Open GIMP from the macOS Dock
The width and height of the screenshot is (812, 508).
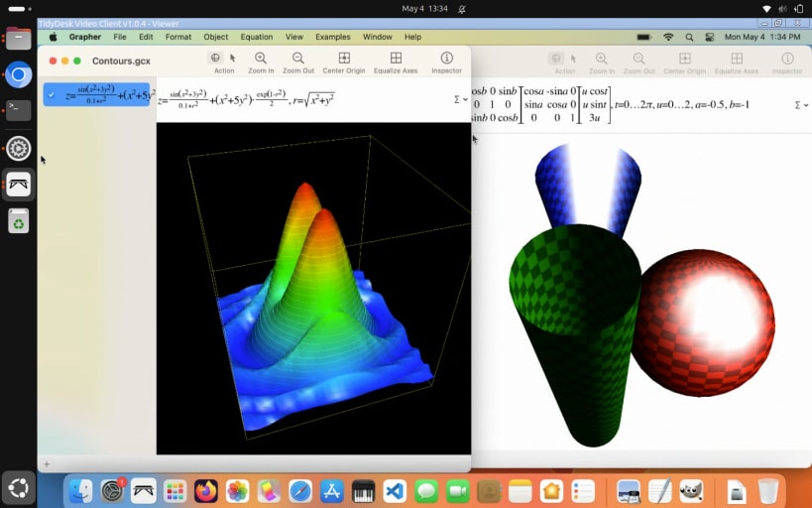tap(691, 490)
